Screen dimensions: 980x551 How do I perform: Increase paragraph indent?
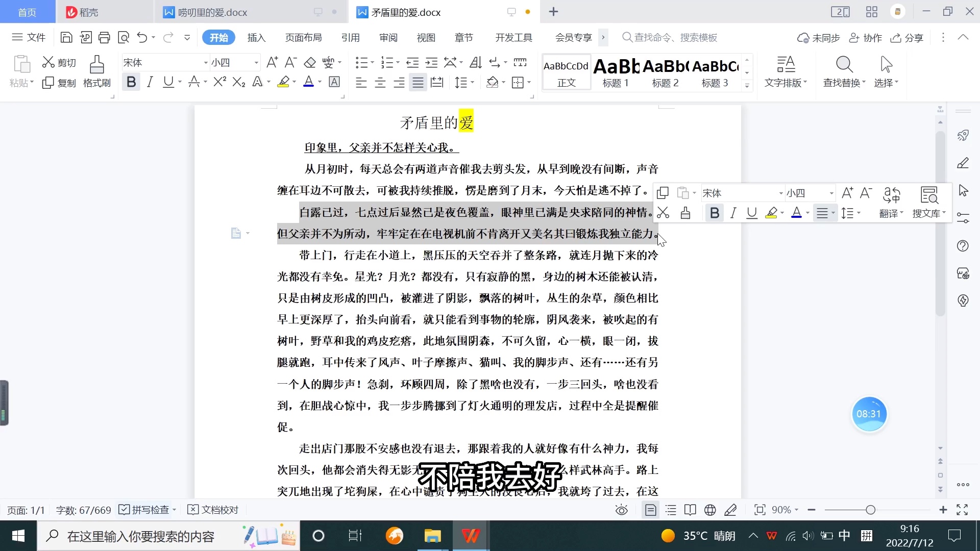pyautogui.click(x=432, y=62)
